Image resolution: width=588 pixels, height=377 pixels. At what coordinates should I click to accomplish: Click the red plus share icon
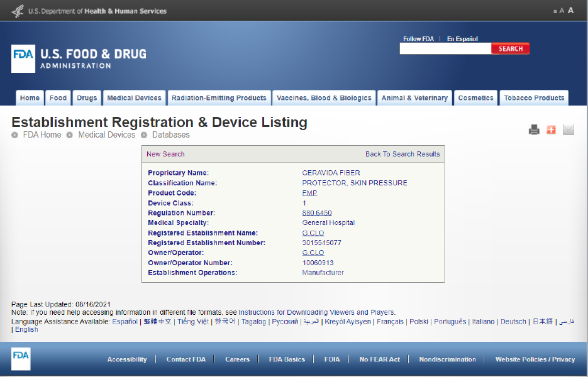[551, 130]
